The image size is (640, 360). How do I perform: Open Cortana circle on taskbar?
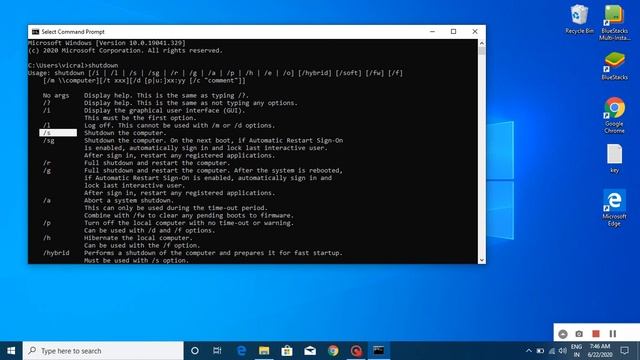tap(195, 351)
